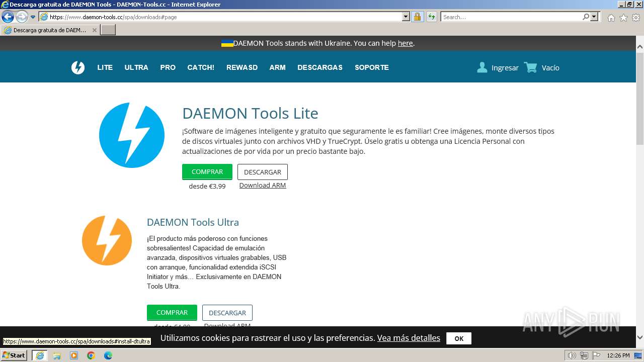Go forward using IE forward arrow
Viewport: 644px width, 362px height.
[x=22, y=17]
